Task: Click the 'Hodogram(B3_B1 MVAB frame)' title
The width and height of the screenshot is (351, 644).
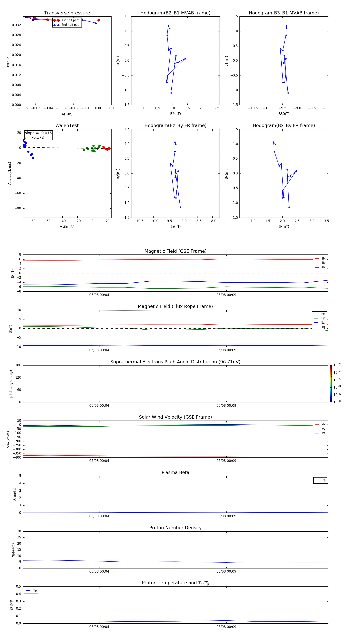Action: tap(284, 13)
